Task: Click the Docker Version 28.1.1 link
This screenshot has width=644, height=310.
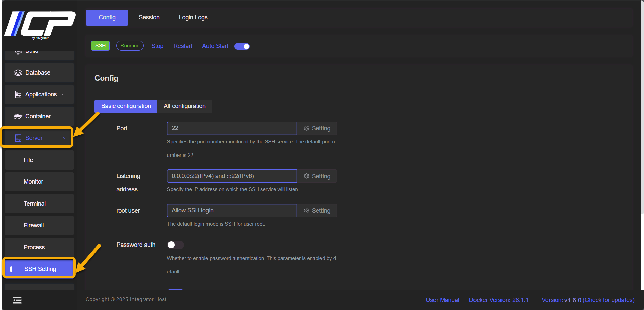Action: pyautogui.click(x=499, y=300)
